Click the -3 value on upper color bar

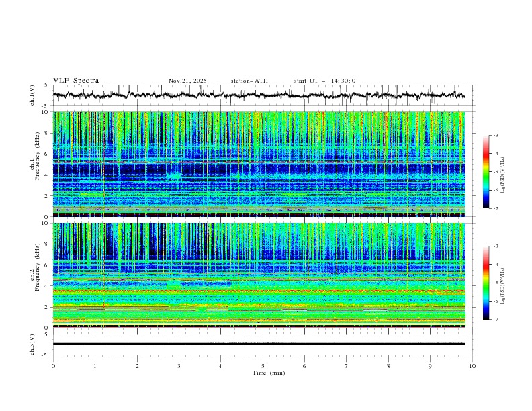496,136
